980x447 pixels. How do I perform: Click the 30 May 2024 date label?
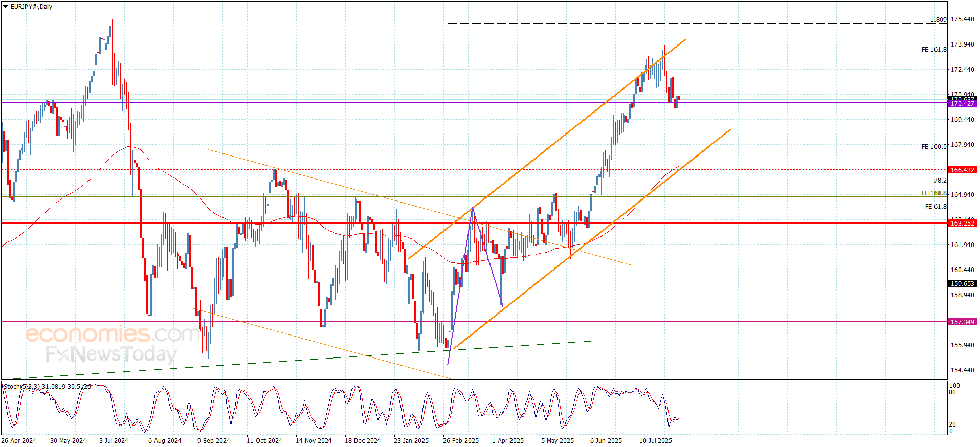(x=68, y=441)
